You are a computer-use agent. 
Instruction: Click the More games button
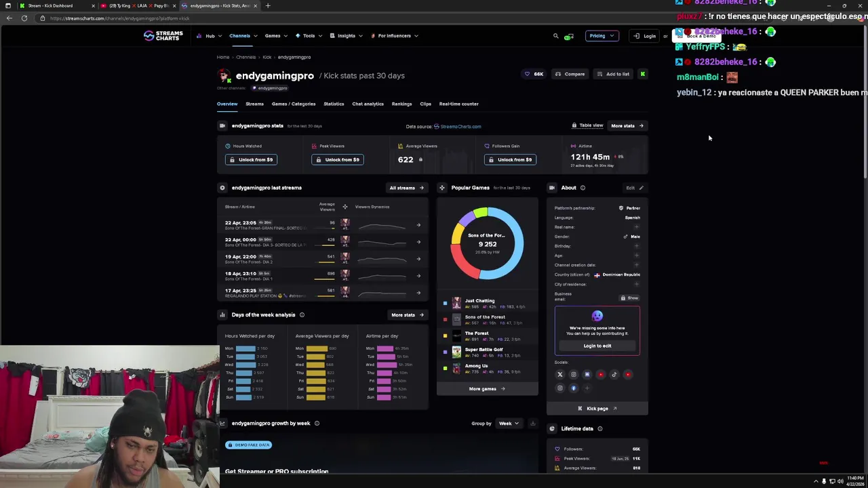click(487, 389)
